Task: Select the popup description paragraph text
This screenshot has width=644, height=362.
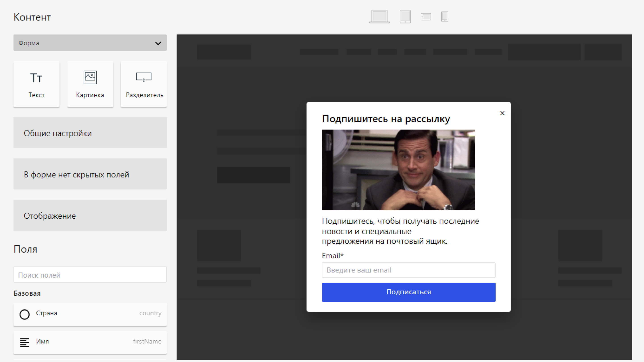Action: (401, 231)
